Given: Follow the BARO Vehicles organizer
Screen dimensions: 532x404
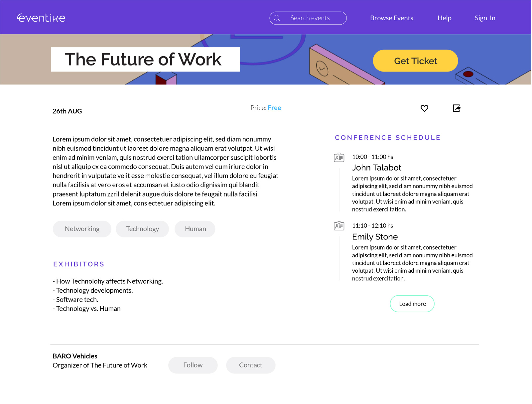Looking at the screenshot, I should (193, 365).
